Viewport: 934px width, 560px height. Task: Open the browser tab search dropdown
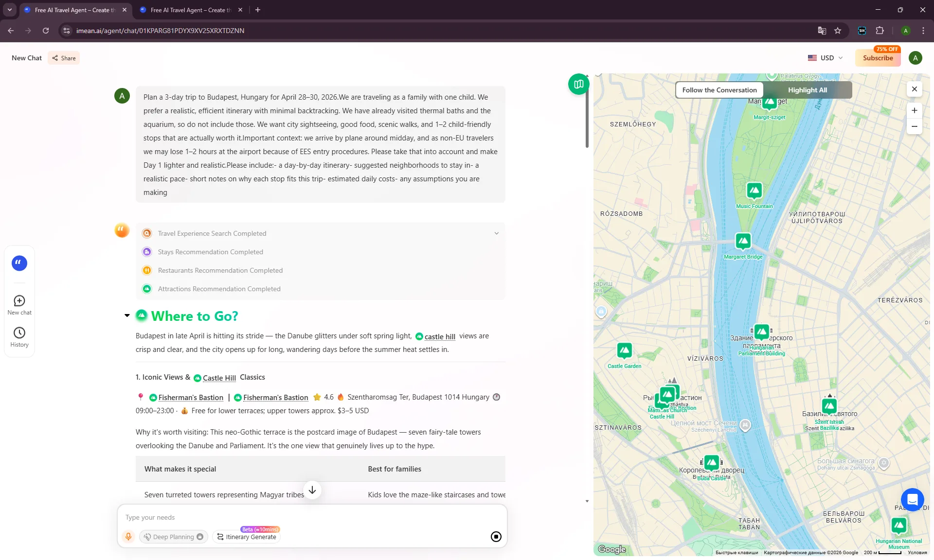click(x=10, y=10)
